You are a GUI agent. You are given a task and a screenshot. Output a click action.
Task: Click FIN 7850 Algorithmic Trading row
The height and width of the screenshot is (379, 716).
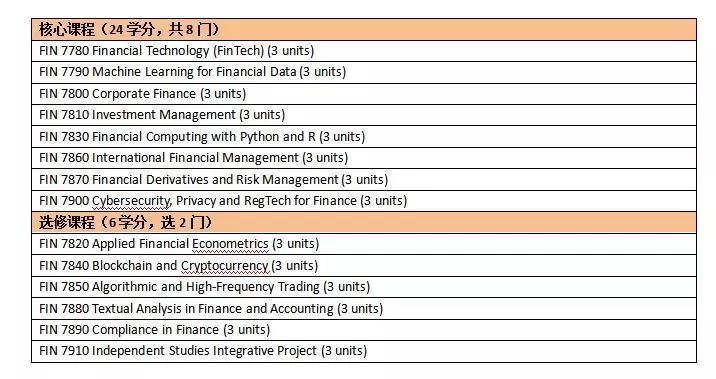click(364, 287)
